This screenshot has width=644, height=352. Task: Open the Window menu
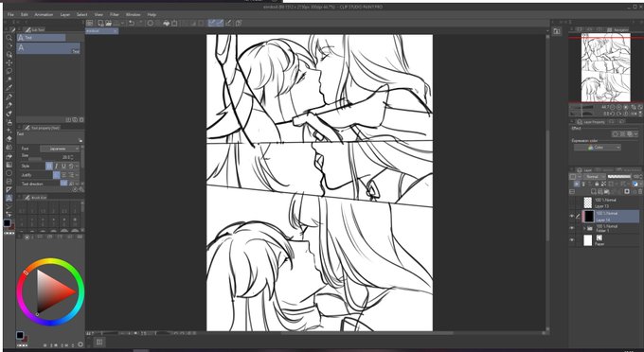coord(134,14)
